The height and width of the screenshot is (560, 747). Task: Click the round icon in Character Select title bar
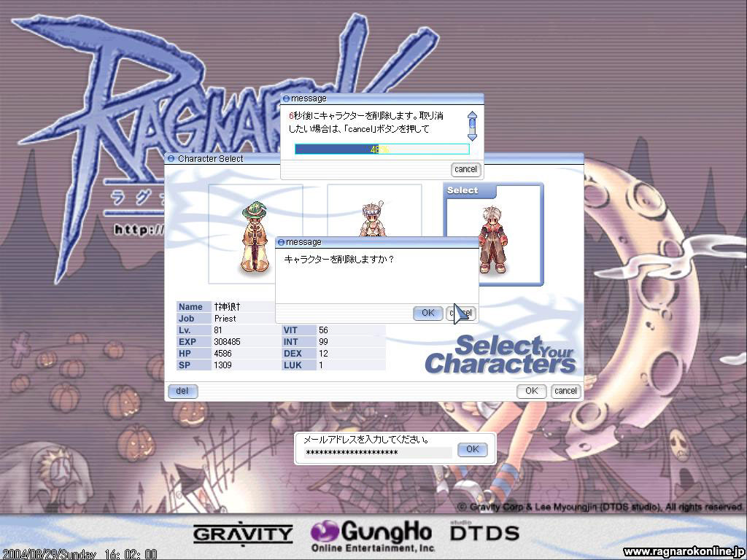click(171, 158)
